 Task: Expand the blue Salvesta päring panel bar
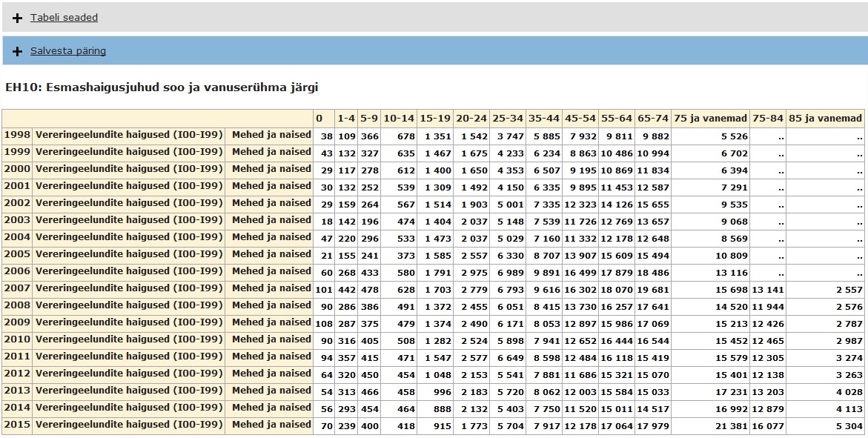click(x=445, y=51)
